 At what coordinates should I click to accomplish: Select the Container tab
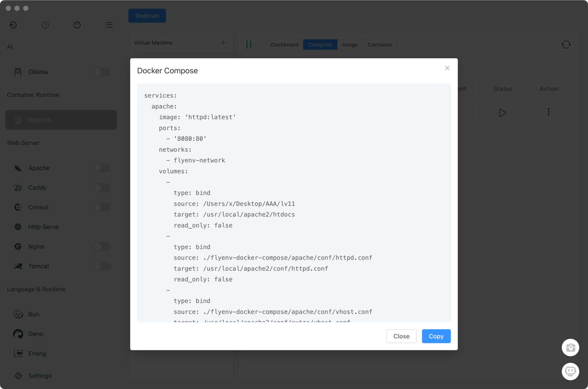380,45
